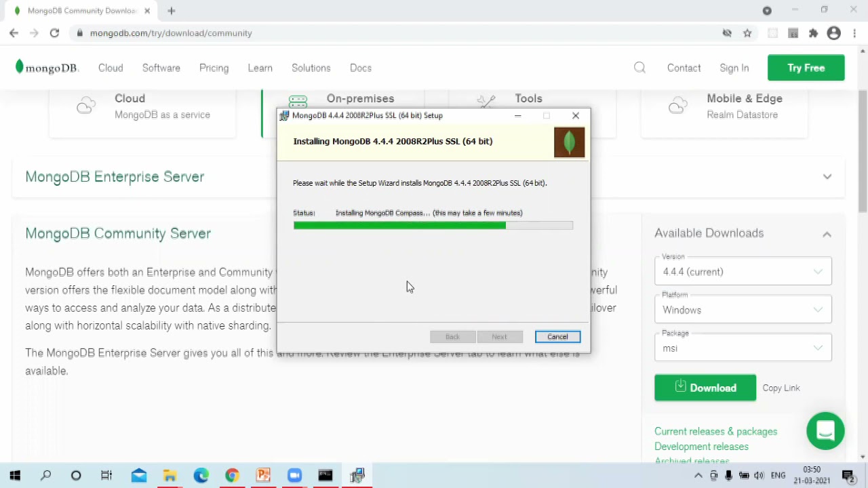The image size is (868, 488).
Task: Open the Learn menu
Action: coord(260,68)
